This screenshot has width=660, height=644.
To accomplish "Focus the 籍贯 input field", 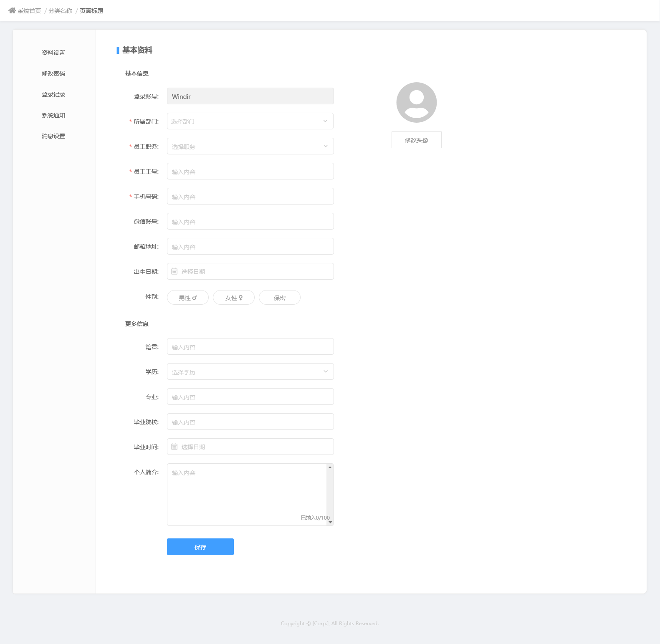I will pos(250,346).
